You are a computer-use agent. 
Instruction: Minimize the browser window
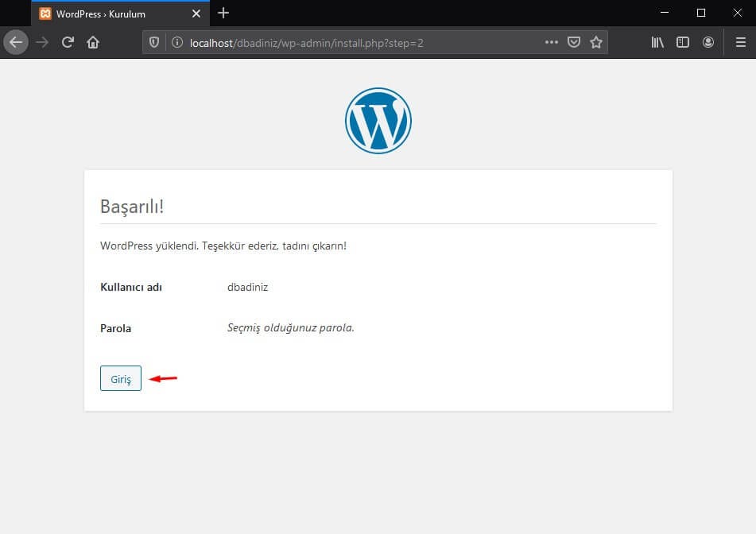pyautogui.click(x=665, y=13)
